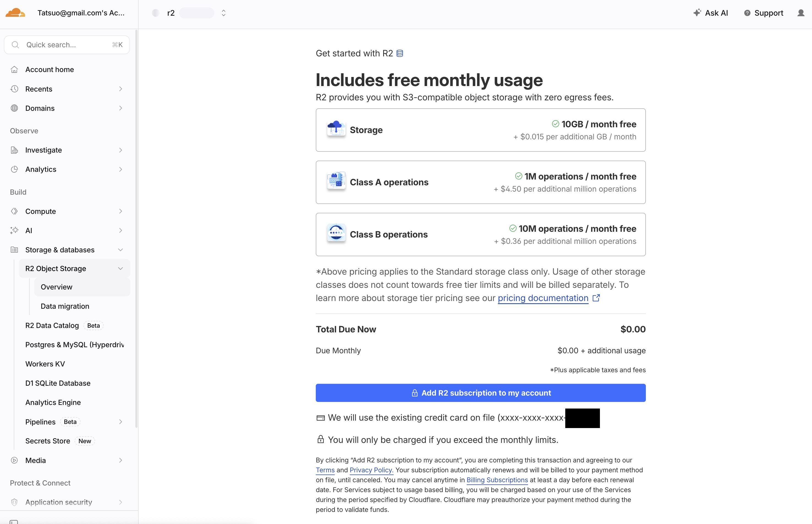Image resolution: width=812 pixels, height=524 pixels.
Task: Collapse the Storage & databases section
Action: [120, 250]
